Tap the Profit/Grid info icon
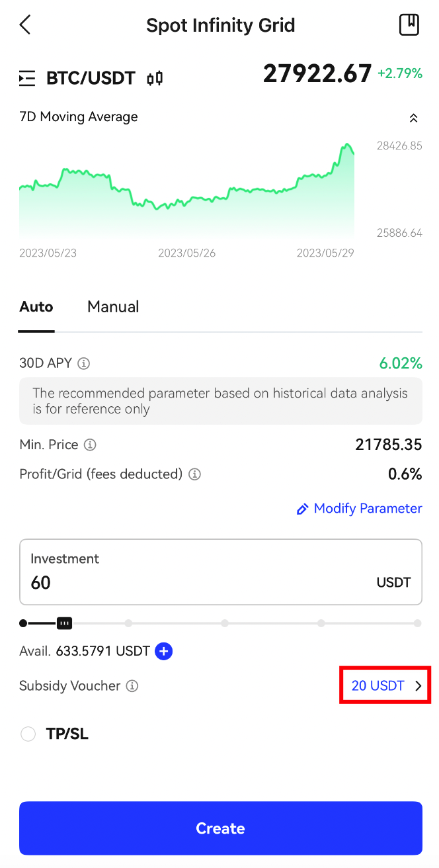The height and width of the screenshot is (868, 439). [194, 474]
